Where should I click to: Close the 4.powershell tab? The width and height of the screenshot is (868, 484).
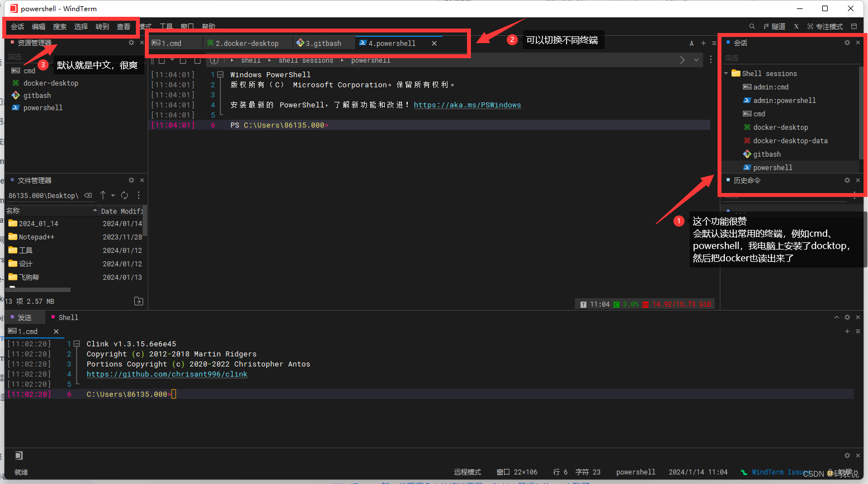[x=434, y=43]
